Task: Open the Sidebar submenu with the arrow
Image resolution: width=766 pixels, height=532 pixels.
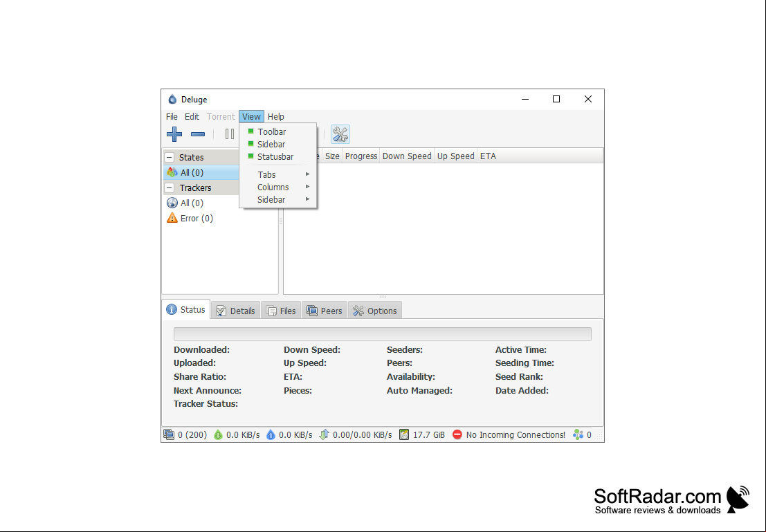Action: tap(277, 200)
